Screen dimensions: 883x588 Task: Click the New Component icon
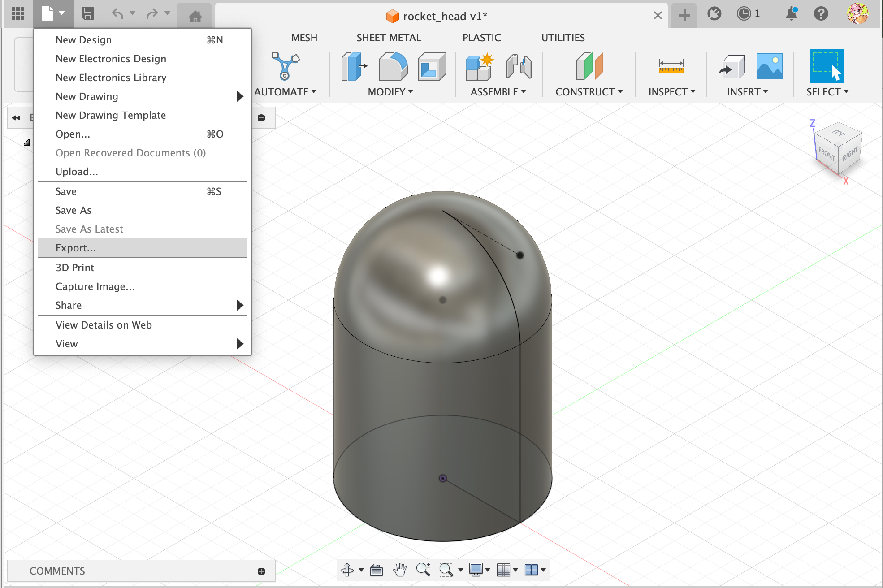pyautogui.click(x=479, y=66)
